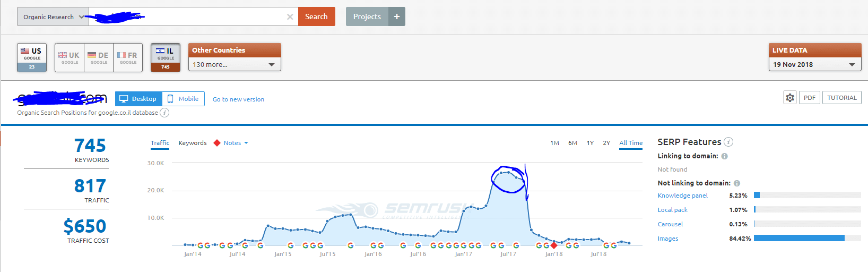Export report with PDF button
The image size is (868, 272).
click(x=810, y=98)
